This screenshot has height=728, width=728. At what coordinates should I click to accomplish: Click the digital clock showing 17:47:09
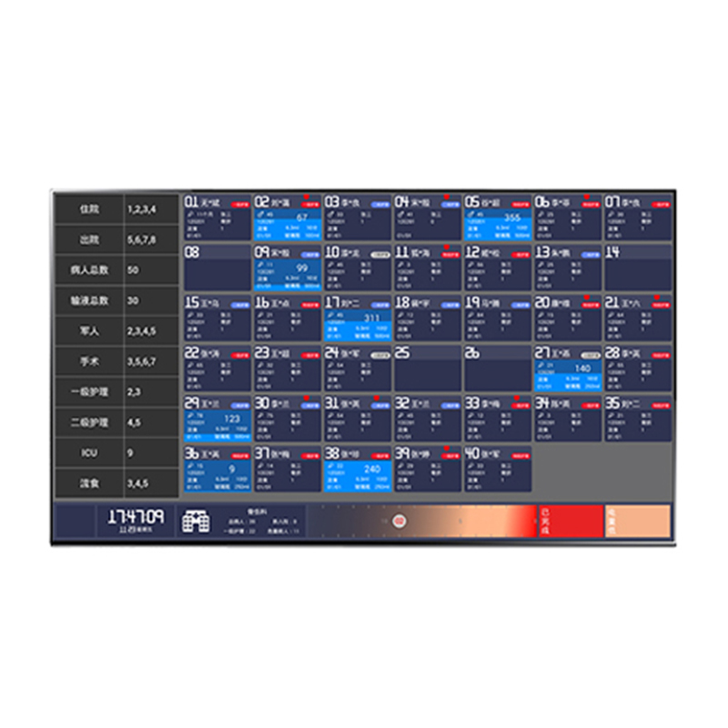136,518
